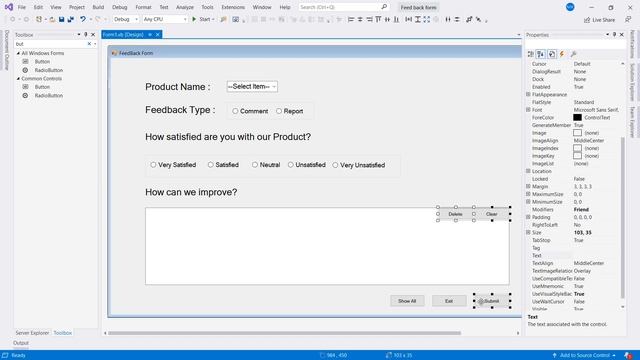
Task: Click the Make Same Height icon
Action: coord(418,19)
